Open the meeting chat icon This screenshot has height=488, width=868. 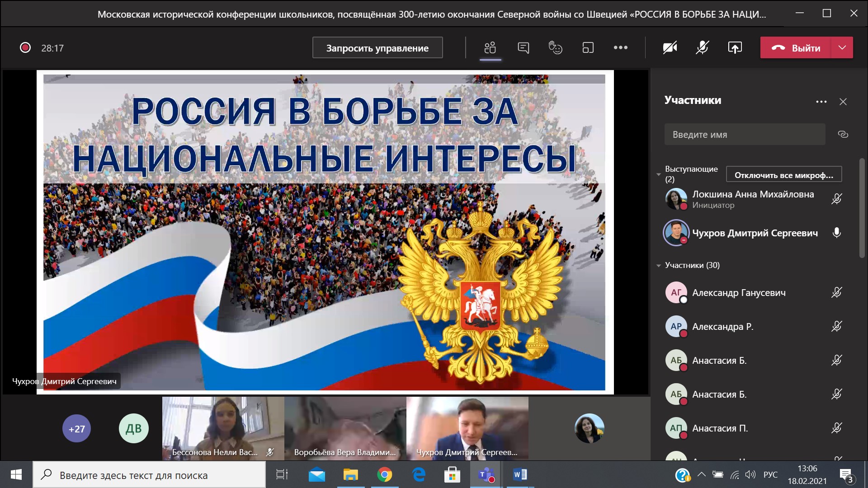(523, 47)
